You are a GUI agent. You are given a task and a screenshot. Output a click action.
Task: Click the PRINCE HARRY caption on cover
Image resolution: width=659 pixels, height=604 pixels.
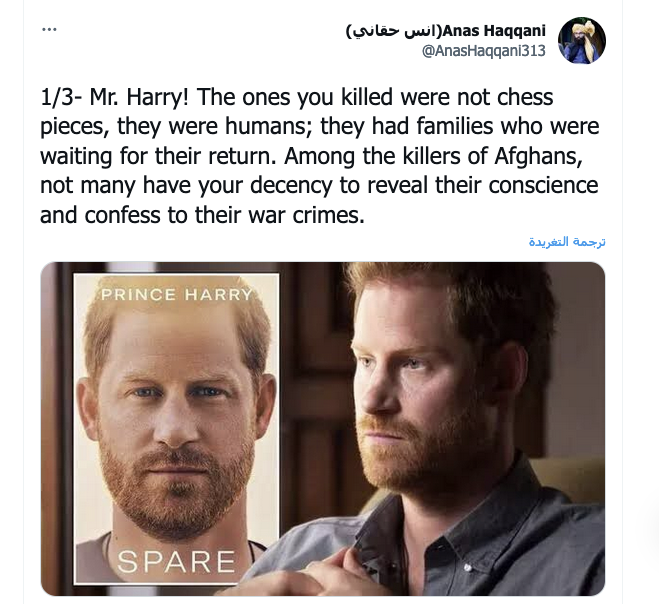click(177, 295)
